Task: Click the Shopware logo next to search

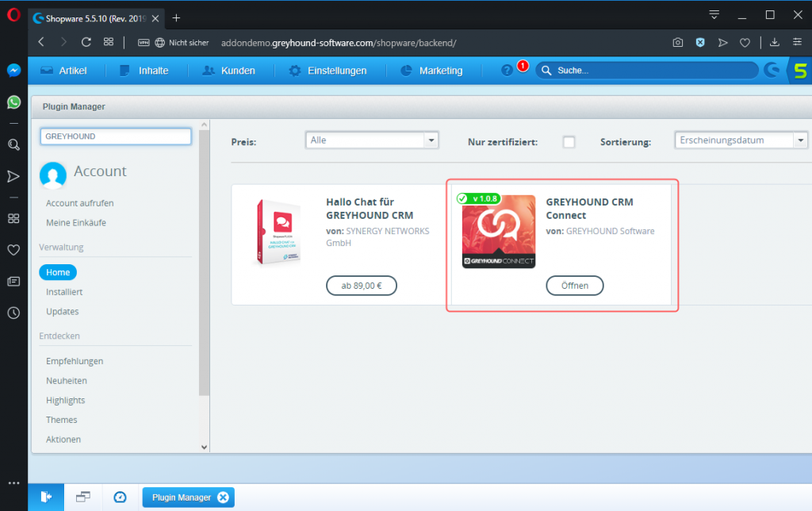Action: 772,70
